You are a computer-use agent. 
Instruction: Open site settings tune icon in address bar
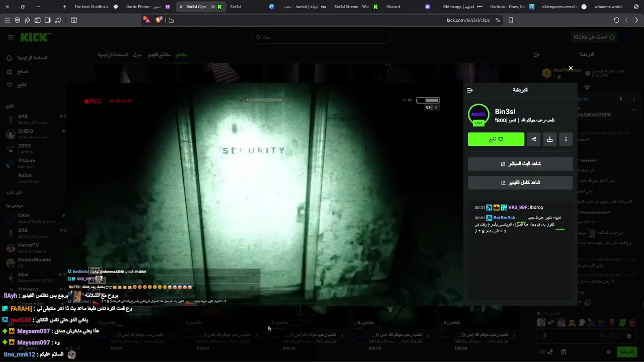point(498,20)
